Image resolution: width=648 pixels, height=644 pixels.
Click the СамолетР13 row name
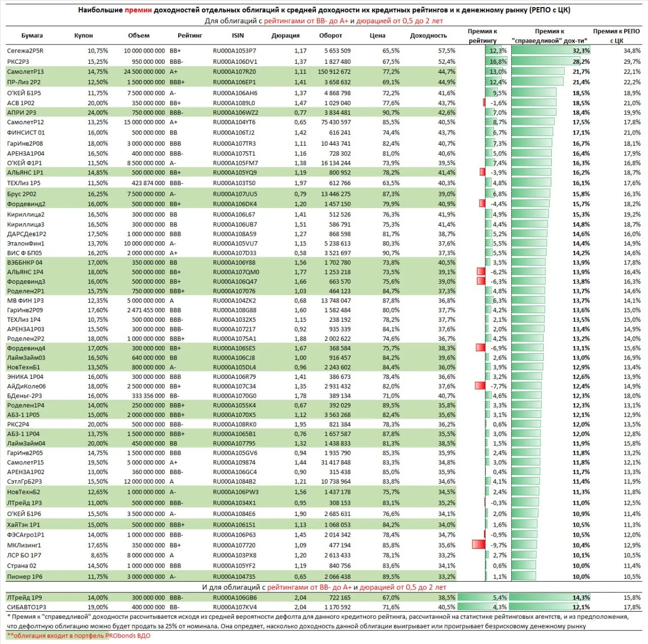point(25,72)
